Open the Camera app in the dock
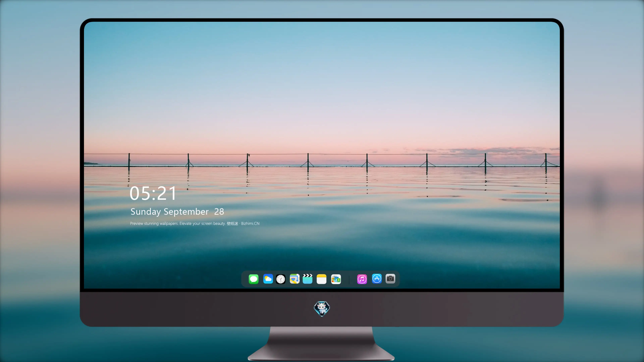644x362 pixels. coord(390,279)
